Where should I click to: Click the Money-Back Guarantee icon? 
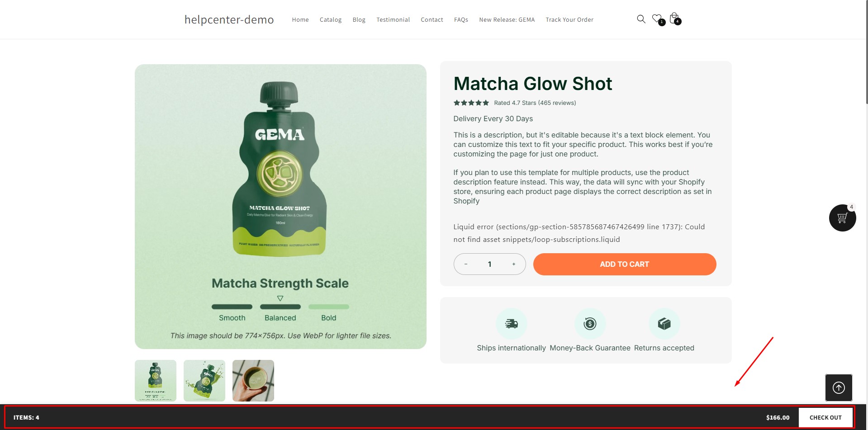[x=590, y=324]
